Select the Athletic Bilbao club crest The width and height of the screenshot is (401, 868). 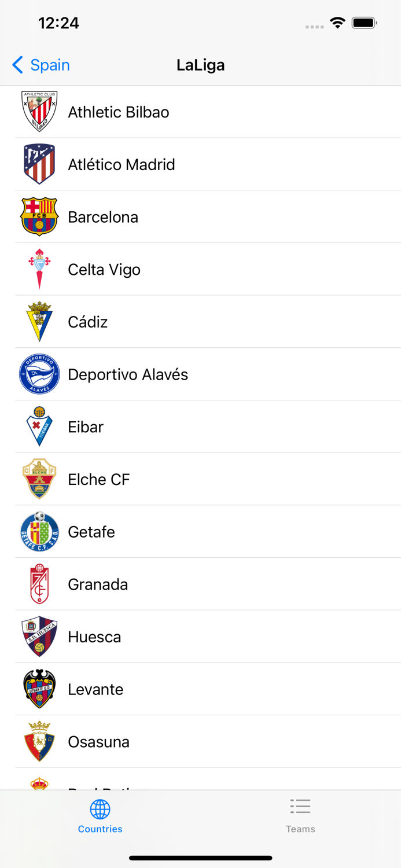pos(39,111)
